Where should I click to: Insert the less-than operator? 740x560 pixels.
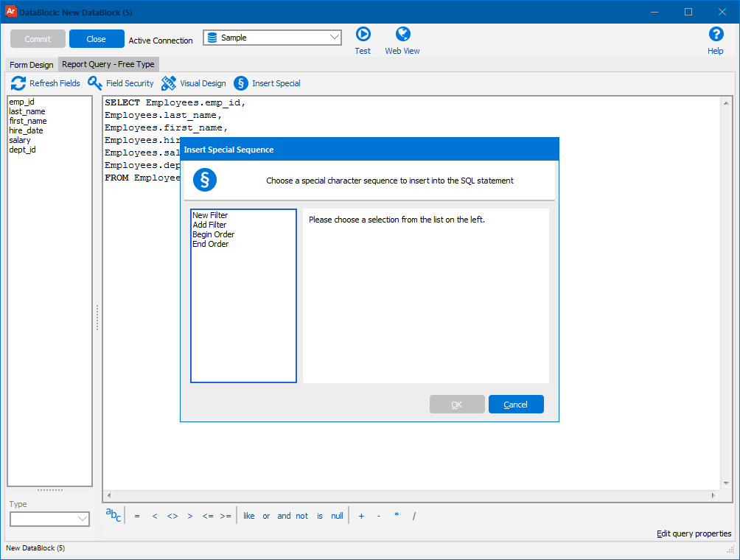point(154,516)
